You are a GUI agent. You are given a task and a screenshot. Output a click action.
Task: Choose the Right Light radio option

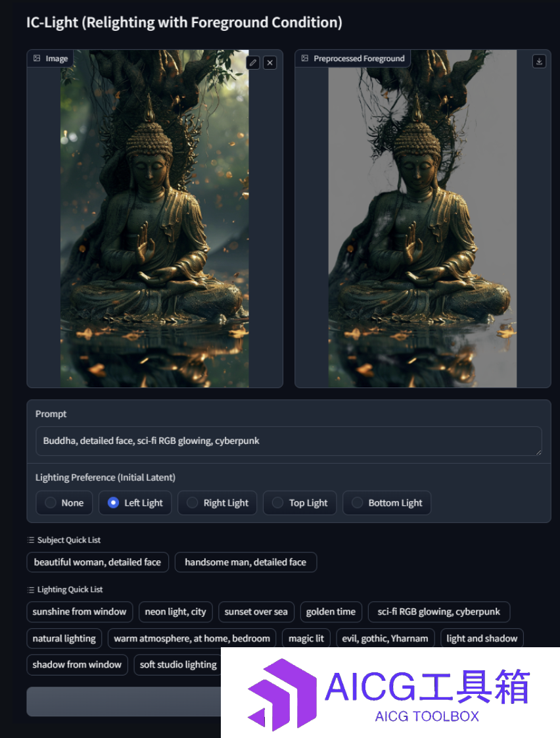coord(217,503)
